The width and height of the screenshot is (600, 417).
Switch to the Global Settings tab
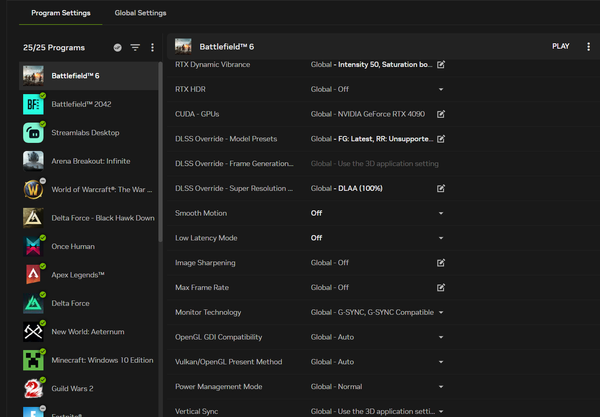141,13
